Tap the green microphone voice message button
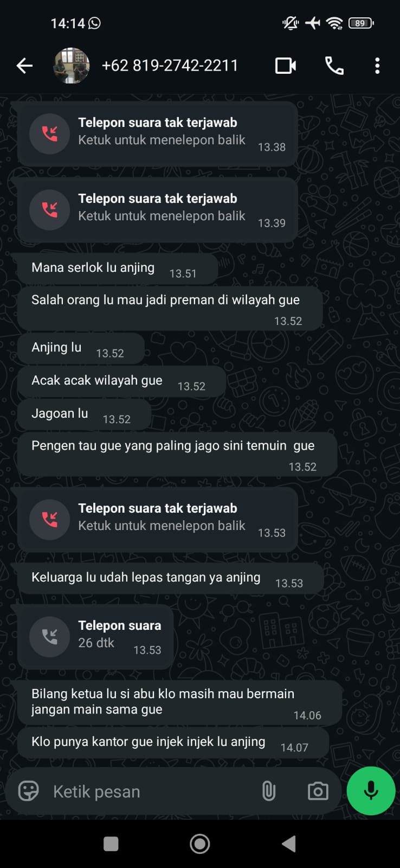Image resolution: width=400 pixels, height=868 pixels. point(371,791)
